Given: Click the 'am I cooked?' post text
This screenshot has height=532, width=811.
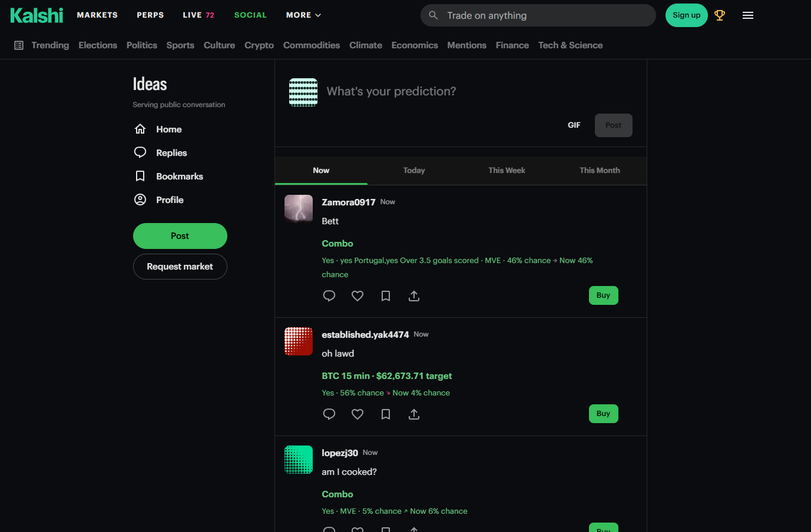Looking at the screenshot, I should [349, 472].
